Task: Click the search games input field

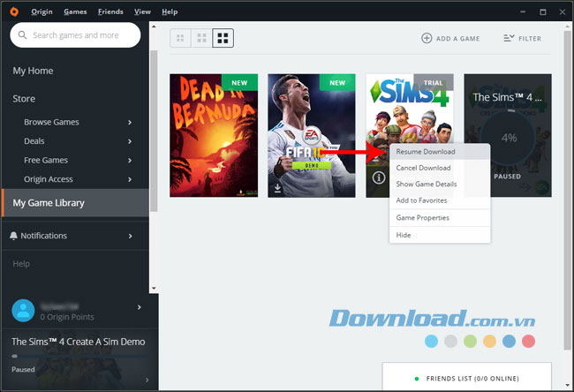Action: coord(75,35)
